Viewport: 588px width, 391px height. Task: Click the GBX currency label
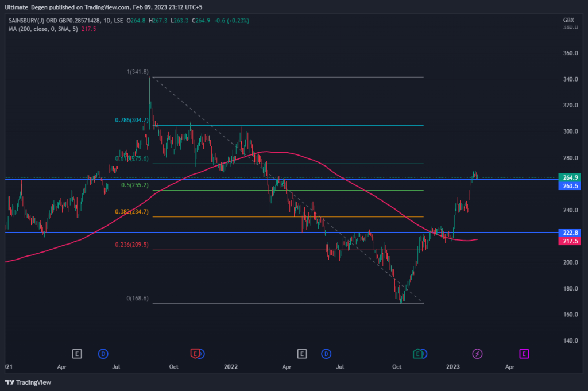tap(568, 20)
